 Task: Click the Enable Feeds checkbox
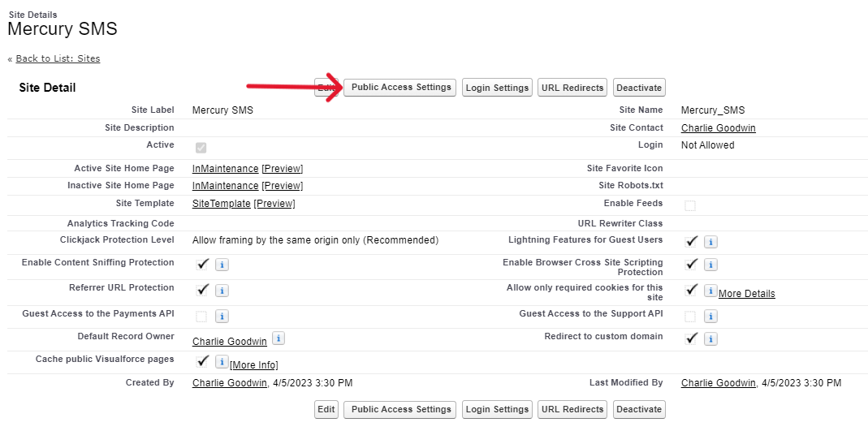coord(689,206)
